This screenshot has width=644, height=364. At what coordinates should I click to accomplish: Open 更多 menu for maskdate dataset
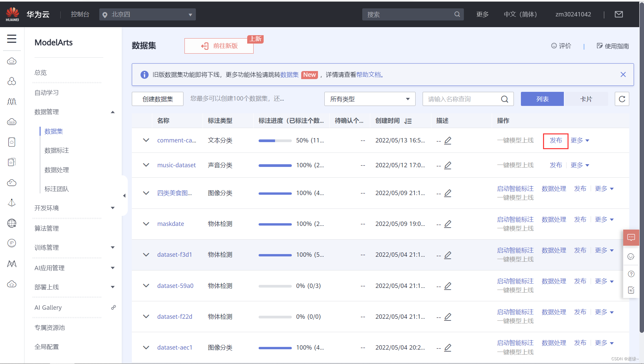pos(604,220)
